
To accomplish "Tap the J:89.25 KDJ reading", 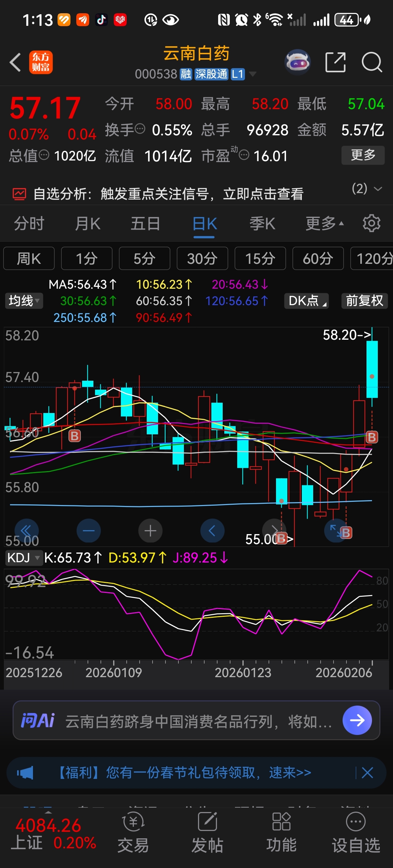I will [x=200, y=558].
